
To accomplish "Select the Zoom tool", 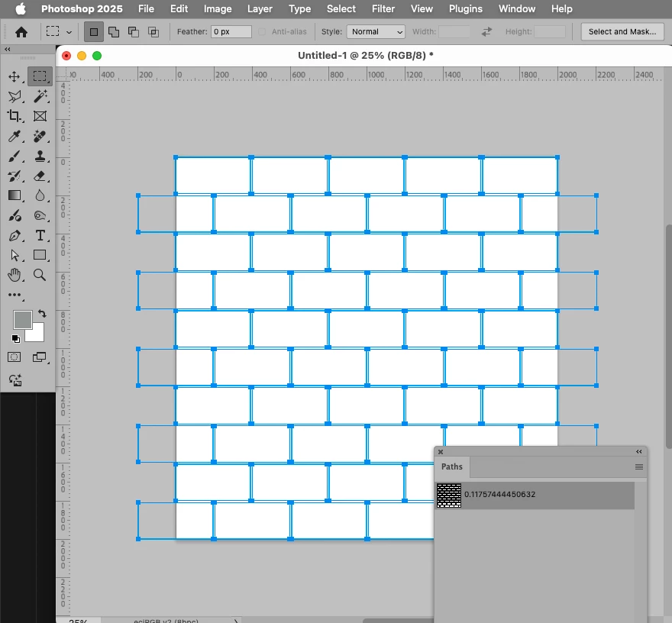I will pos(40,275).
